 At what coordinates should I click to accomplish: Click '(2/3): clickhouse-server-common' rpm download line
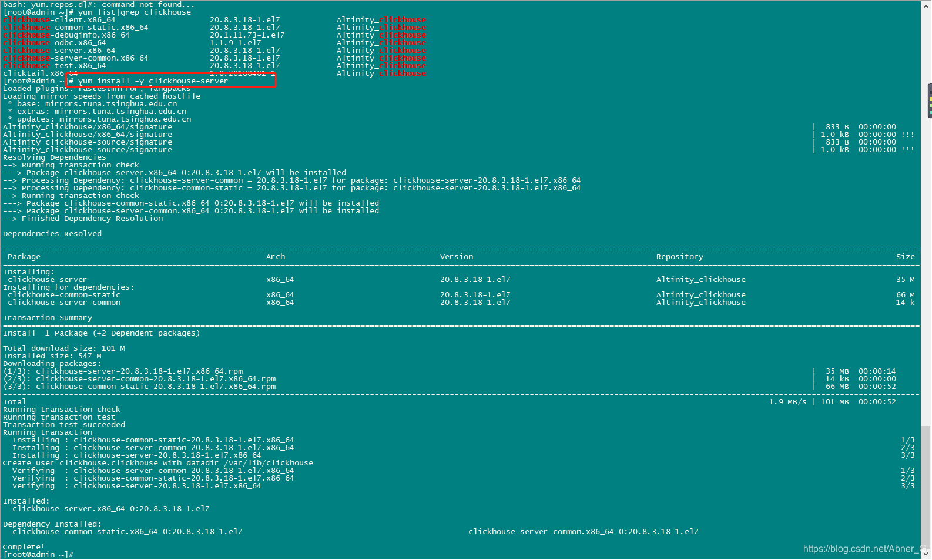tap(139, 378)
